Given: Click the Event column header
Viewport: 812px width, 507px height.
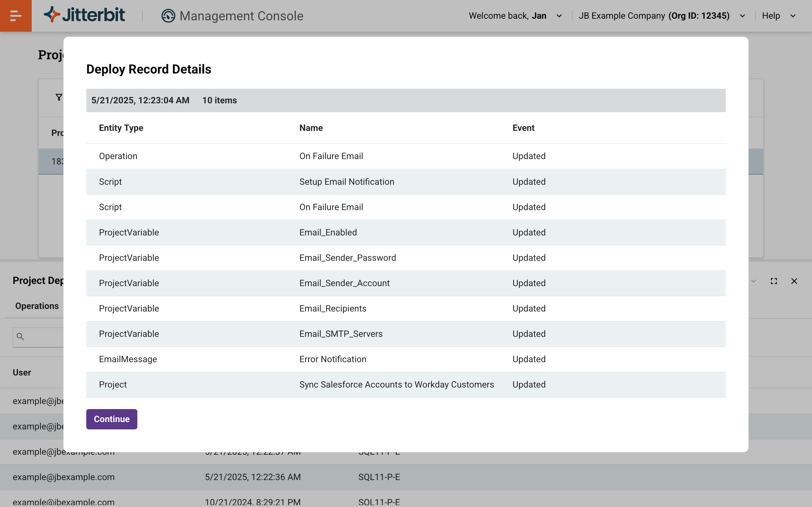Looking at the screenshot, I should click(x=523, y=128).
